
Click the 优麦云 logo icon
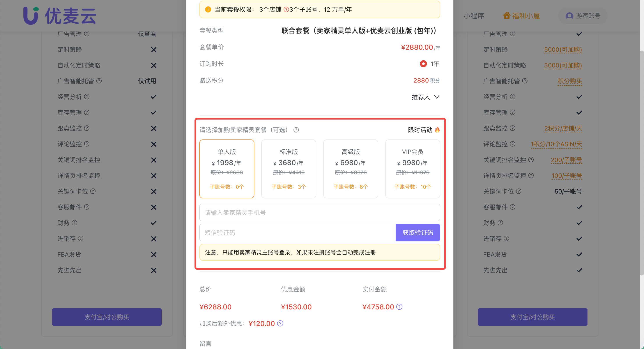coord(30,16)
